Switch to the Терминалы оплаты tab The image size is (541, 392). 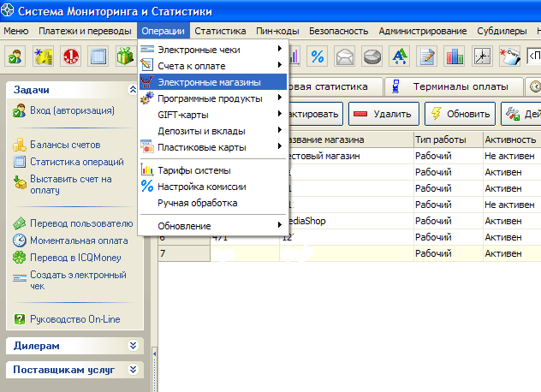(x=454, y=86)
